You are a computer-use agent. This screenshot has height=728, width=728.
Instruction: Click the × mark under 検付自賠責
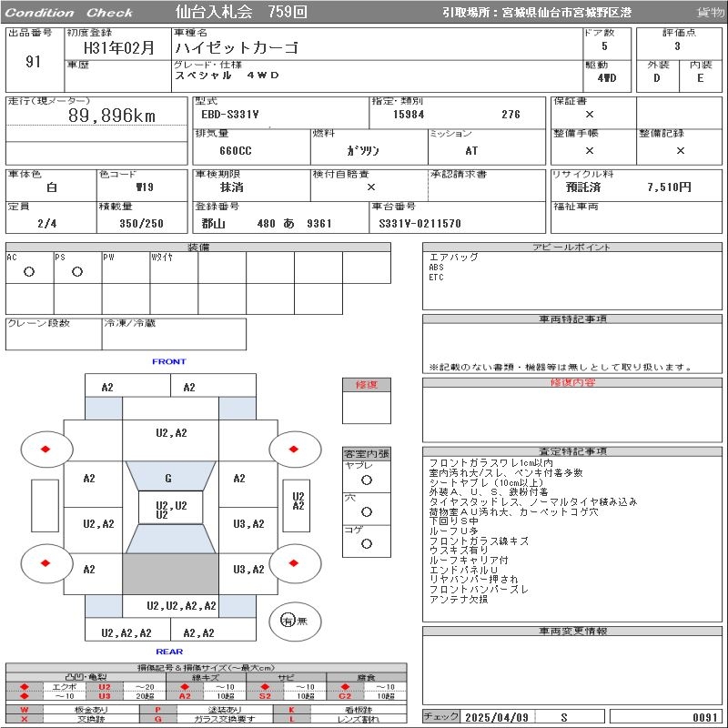point(371,187)
